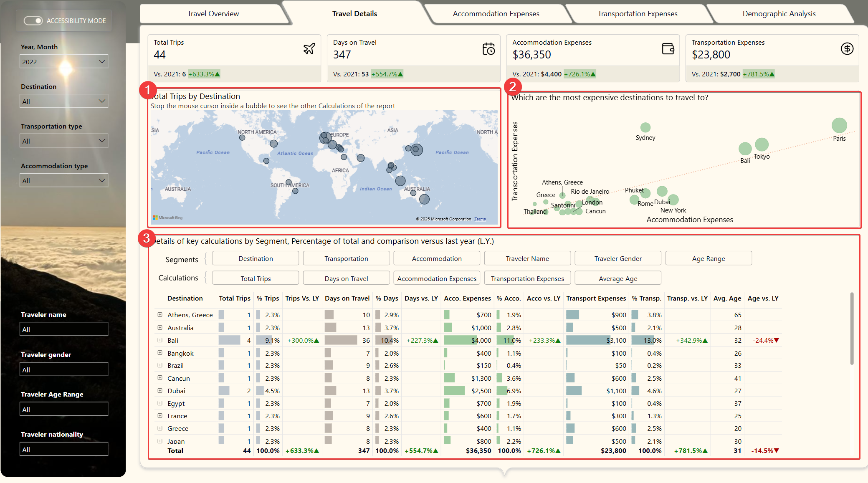
Task: Choose the Total Trips calculation button
Action: [256, 278]
